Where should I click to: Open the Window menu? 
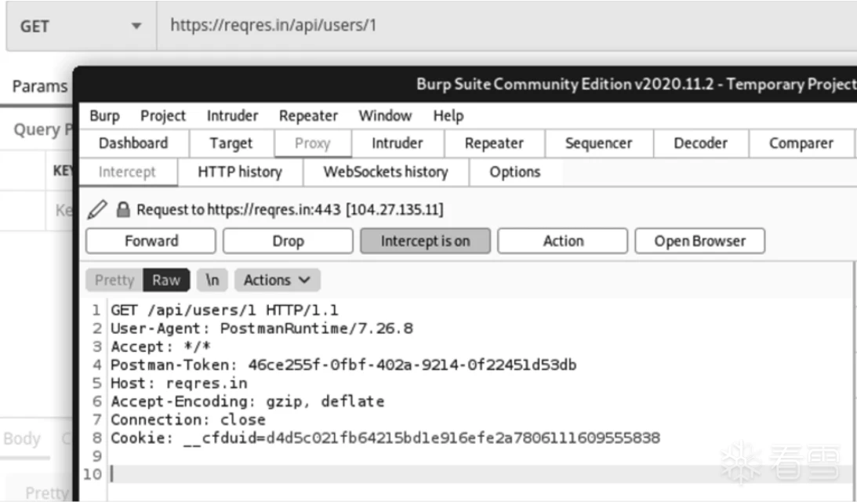tap(385, 116)
